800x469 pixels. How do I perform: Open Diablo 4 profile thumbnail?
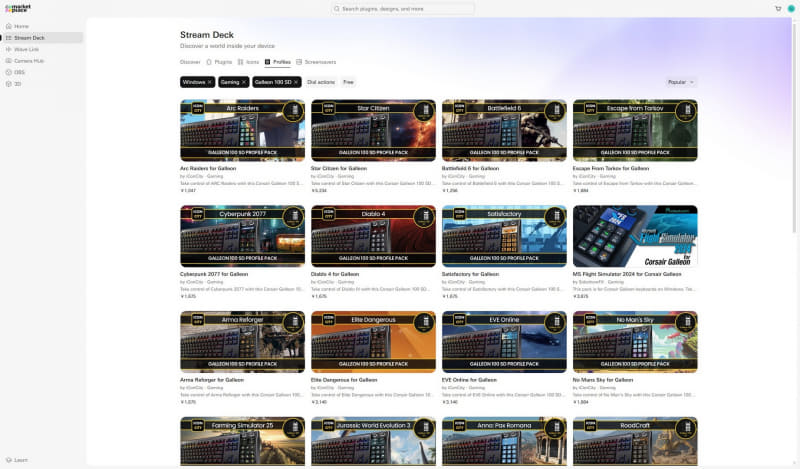[x=373, y=236]
